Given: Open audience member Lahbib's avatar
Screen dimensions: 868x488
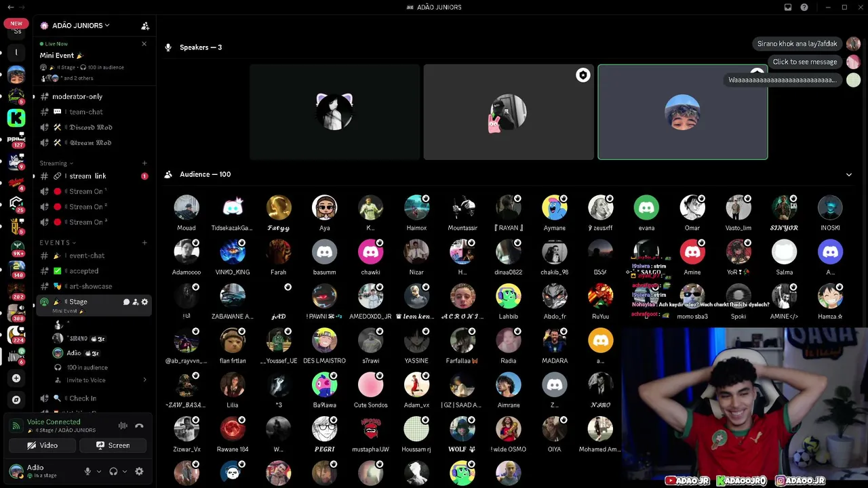Looking at the screenshot, I should [x=509, y=296].
